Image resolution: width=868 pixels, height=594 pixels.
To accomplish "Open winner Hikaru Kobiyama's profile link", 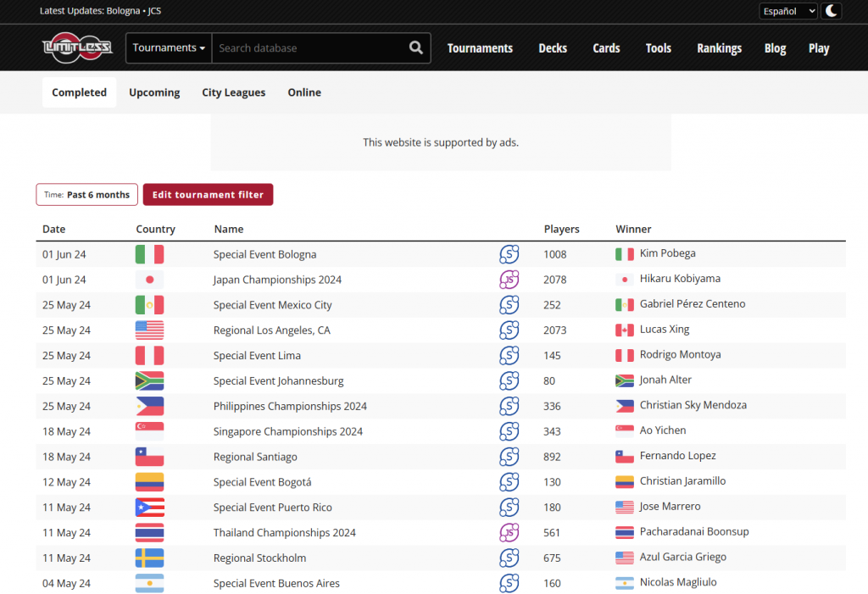I will [x=682, y=279].
